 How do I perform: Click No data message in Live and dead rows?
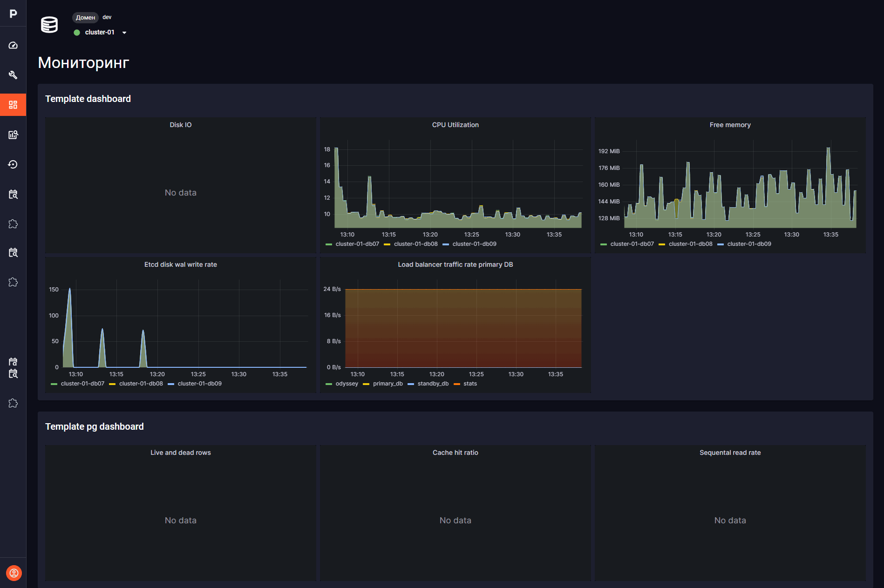click(181, 520)
